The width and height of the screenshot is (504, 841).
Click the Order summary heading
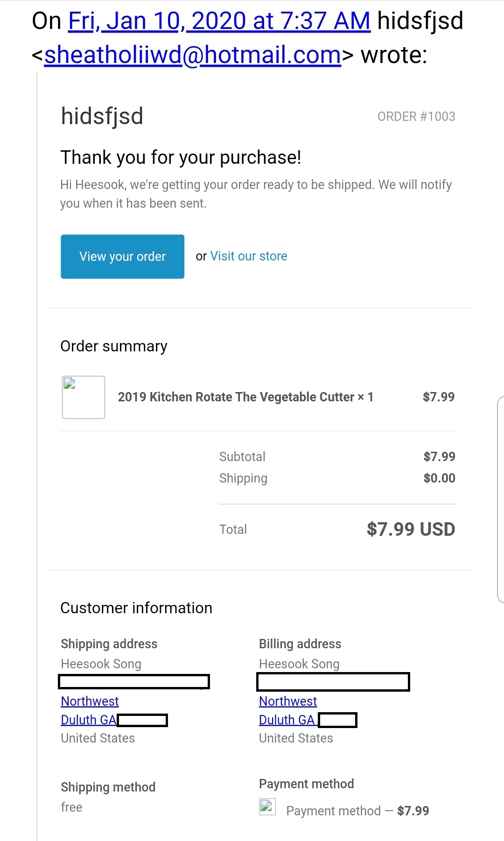[114, 346]
